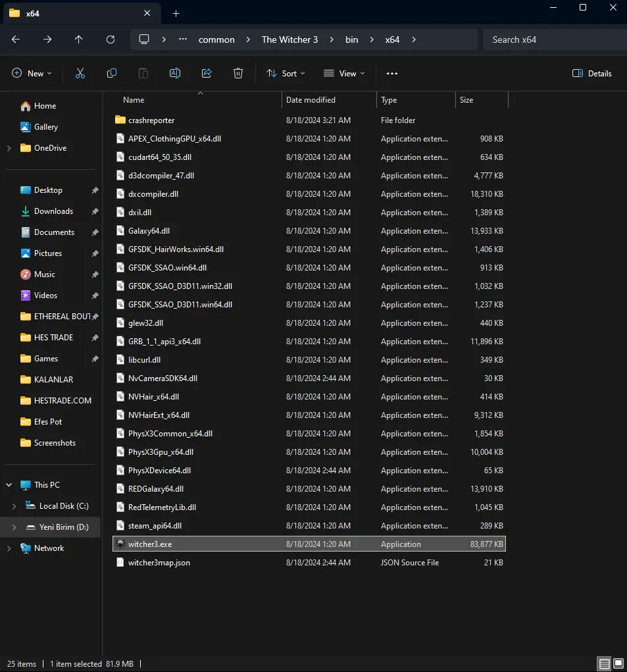
Task: Expand the Local Disk (C:) node
Action: 14,506
